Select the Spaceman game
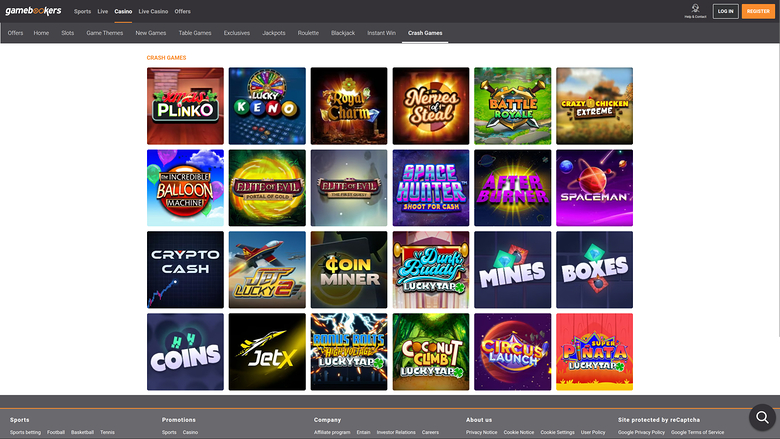780x439 pixels. tap(594, 188)
